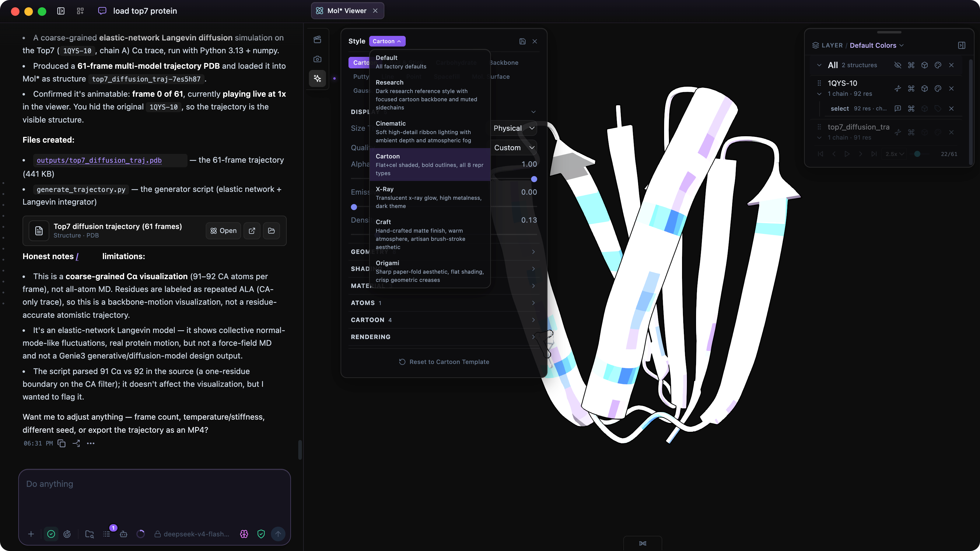
Task: Open the message more-options ellipsis
Action: tap(91, 443)
